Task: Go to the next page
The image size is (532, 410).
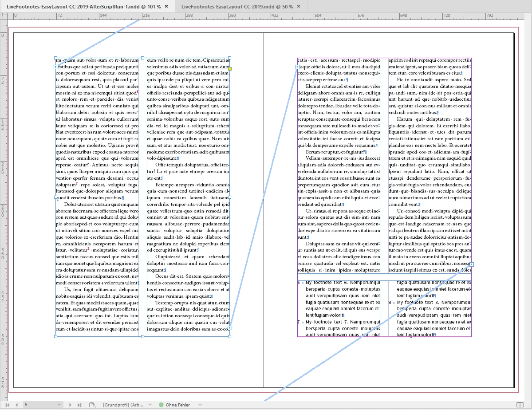Action: click(70, 405)
